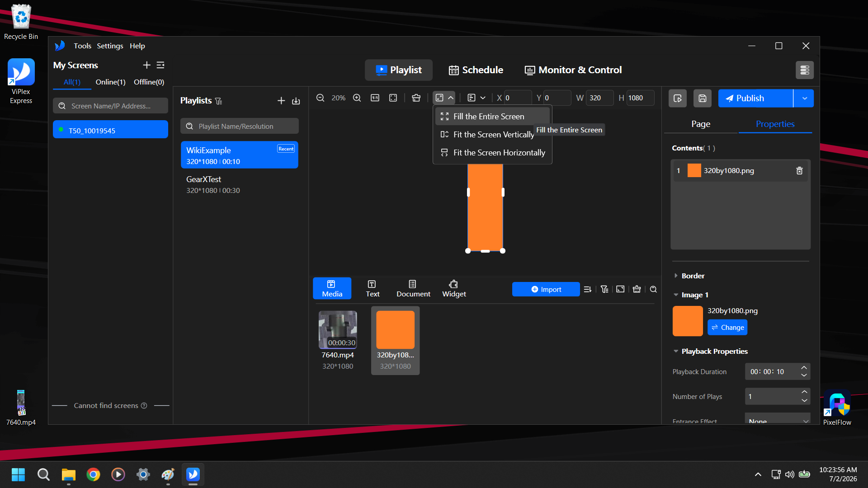Open the Entrance Effect dropdown
This screenshot has height=488, width=868.
(777, 420)
